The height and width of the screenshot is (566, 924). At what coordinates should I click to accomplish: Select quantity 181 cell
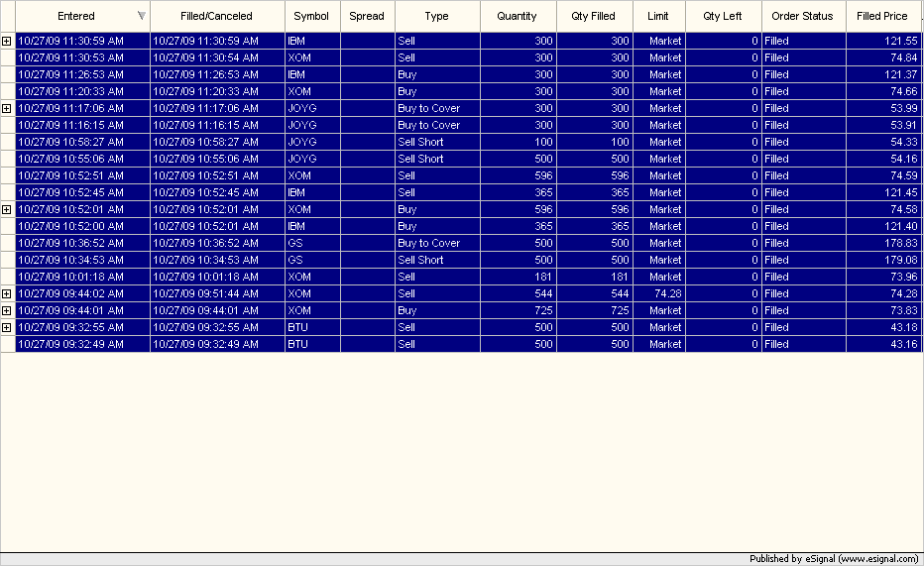pos(518,277)
